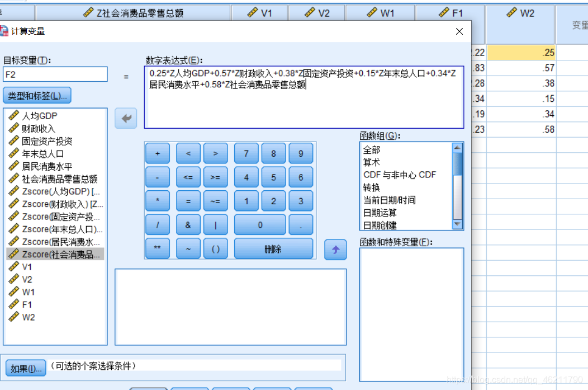This screenshot has height=390, width=588.
Task: Select 社会消费品零售总额 variable in the list
Action: pos(59,179)
